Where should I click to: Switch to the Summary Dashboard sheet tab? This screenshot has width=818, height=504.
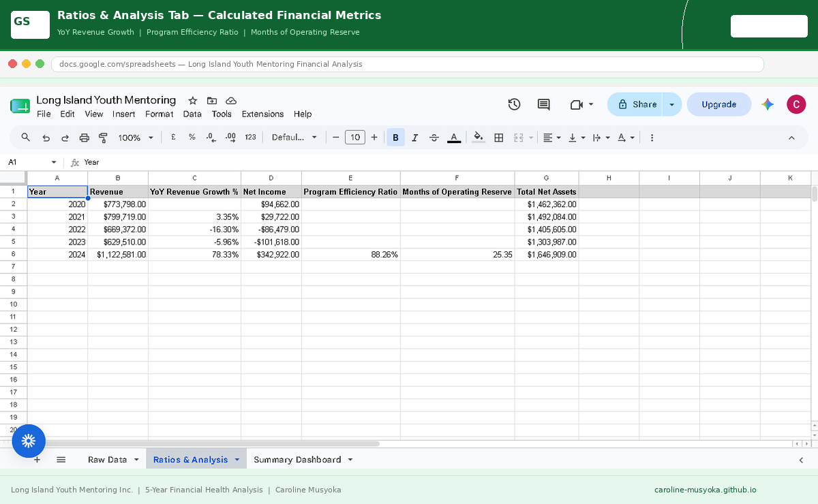[x=297, y=460]
